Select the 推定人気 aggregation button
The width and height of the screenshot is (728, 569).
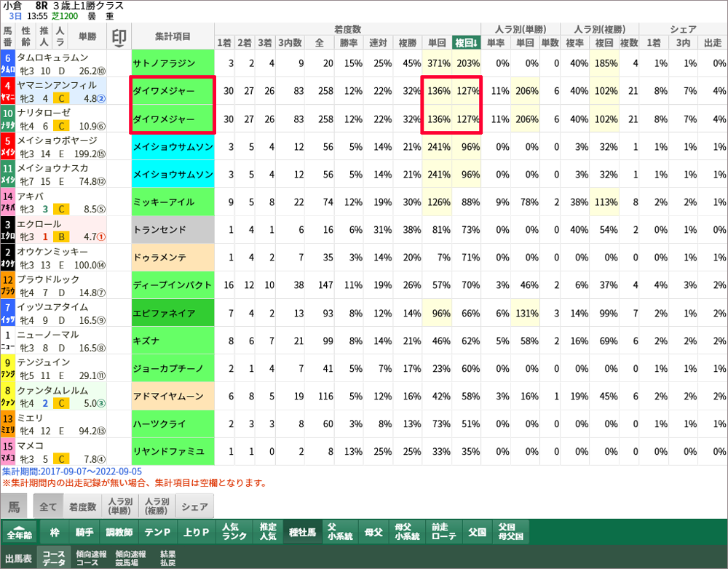(x=268, y=532)
